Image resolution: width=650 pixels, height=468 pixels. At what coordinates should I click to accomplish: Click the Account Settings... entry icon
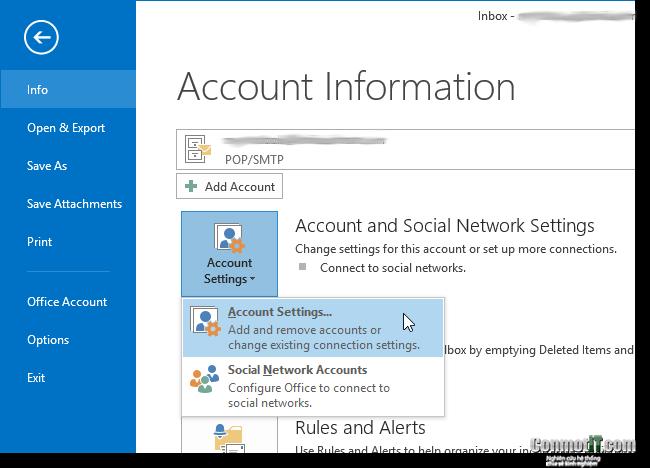205,321
